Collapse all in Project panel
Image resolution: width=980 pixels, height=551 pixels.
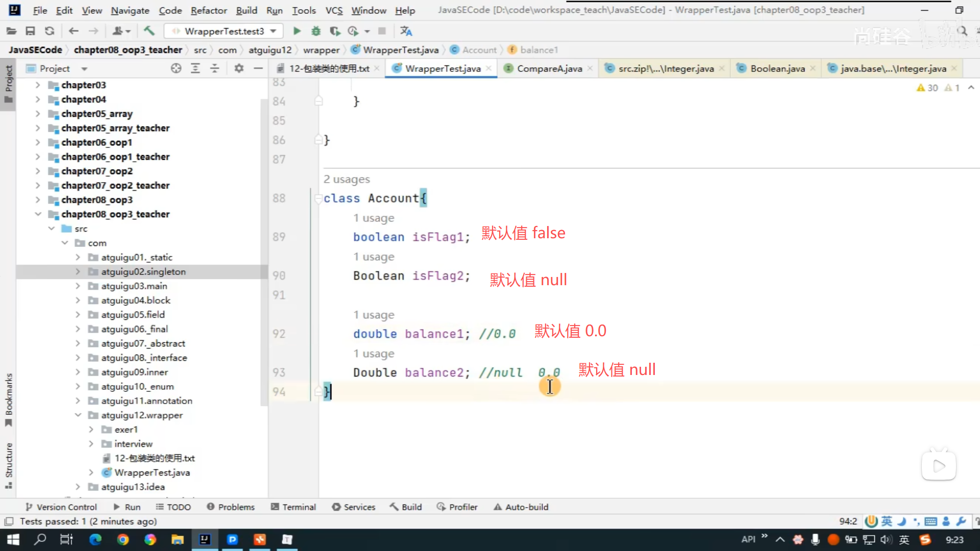tap(214, 68)
